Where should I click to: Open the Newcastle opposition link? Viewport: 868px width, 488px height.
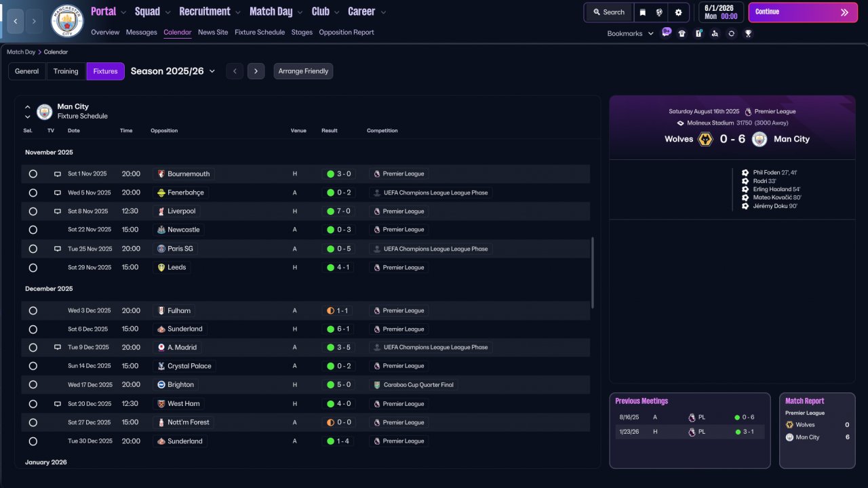tap(178, 230)
